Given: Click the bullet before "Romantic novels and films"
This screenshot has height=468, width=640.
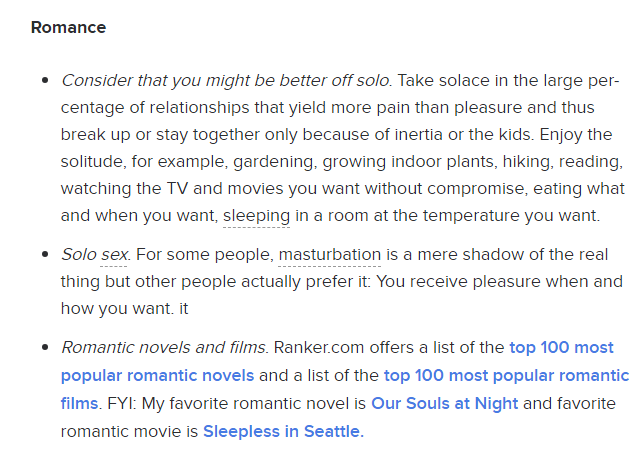Looking at the screenshot, I should pyautogui.click(x=43, y=348).
